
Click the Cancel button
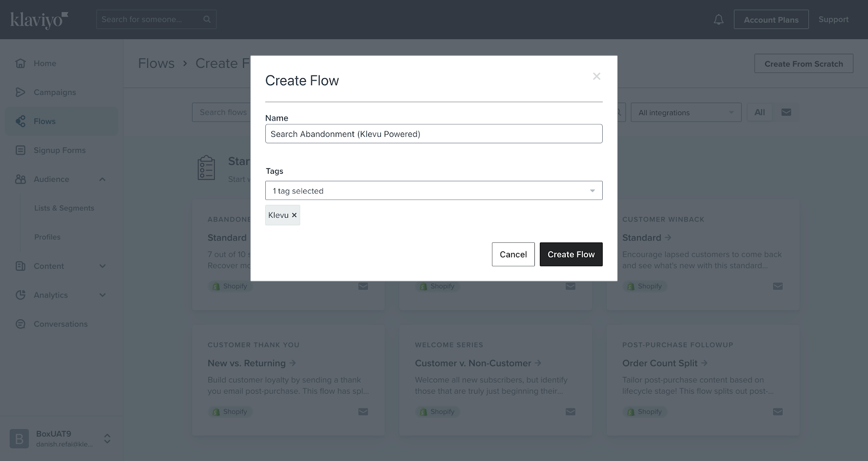tap(513, 254)
